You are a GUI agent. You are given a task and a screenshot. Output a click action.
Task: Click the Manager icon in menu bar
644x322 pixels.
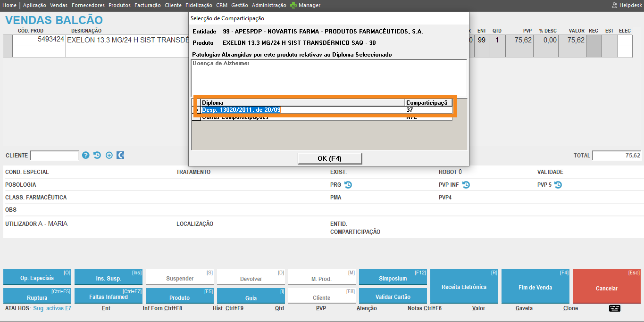[293, 5]
